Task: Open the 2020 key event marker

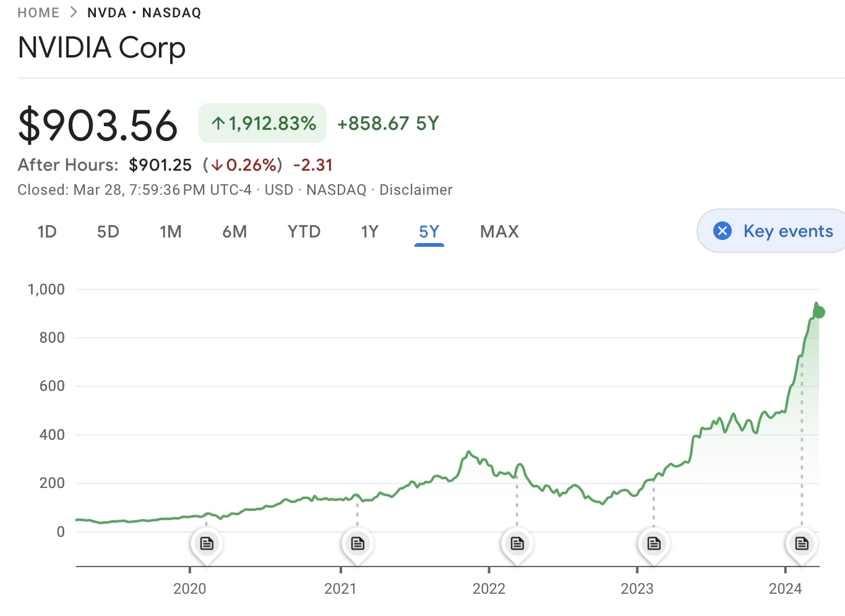Action: pyautogui.click(x=207, y=542)
